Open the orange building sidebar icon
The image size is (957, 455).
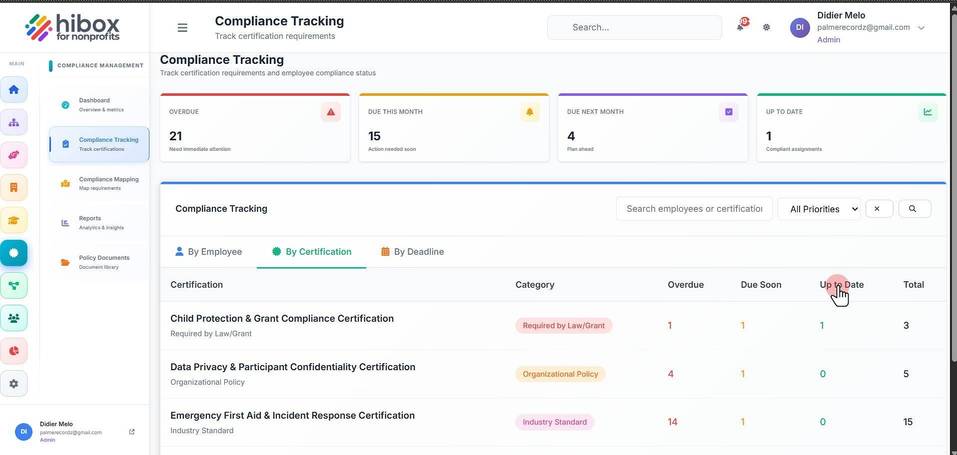[x=14, y=187]
